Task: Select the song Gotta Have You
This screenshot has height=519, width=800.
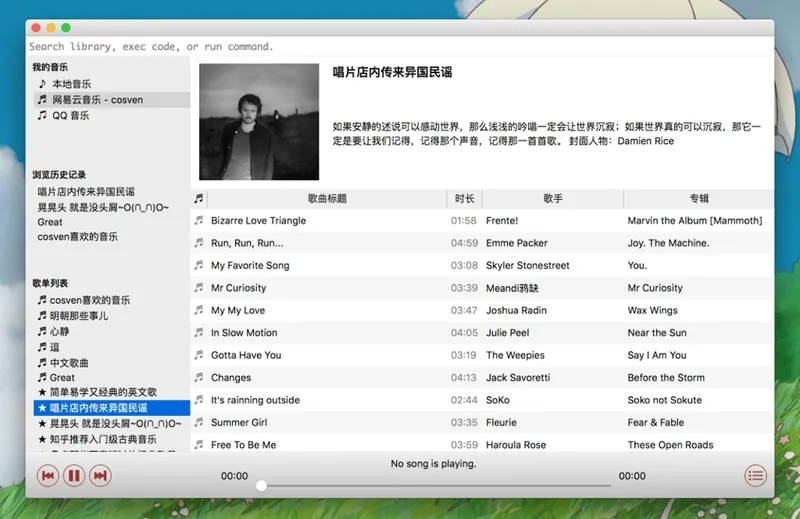Action: (482, 355)
